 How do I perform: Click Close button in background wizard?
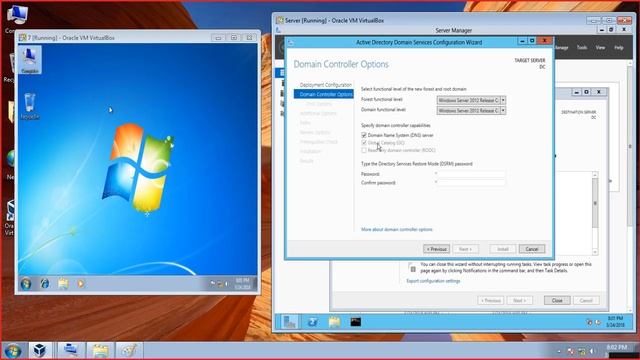tap(557, 300)
